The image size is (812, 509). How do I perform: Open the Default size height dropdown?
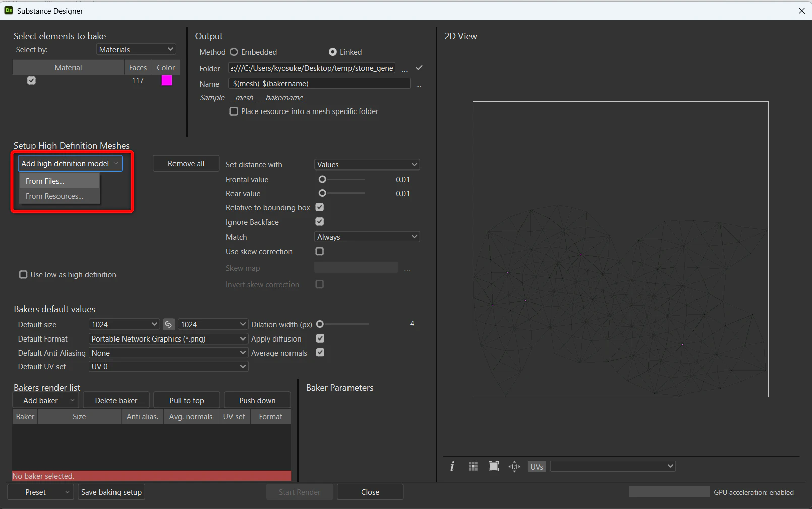(x=213, y=324)
